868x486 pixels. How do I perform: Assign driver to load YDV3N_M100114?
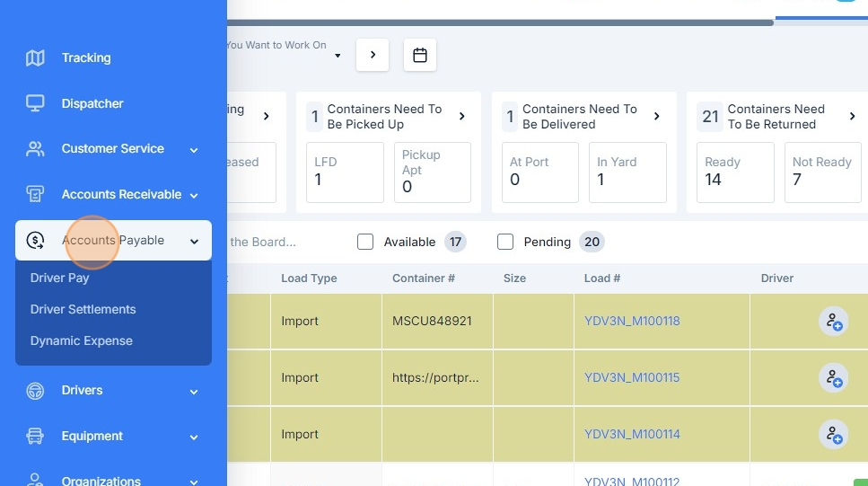click(834, 435)
